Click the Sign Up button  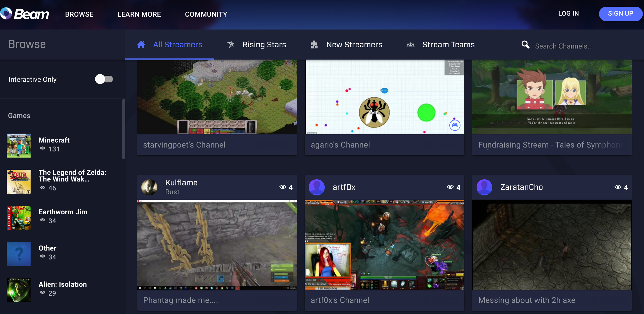pos(621,13)
